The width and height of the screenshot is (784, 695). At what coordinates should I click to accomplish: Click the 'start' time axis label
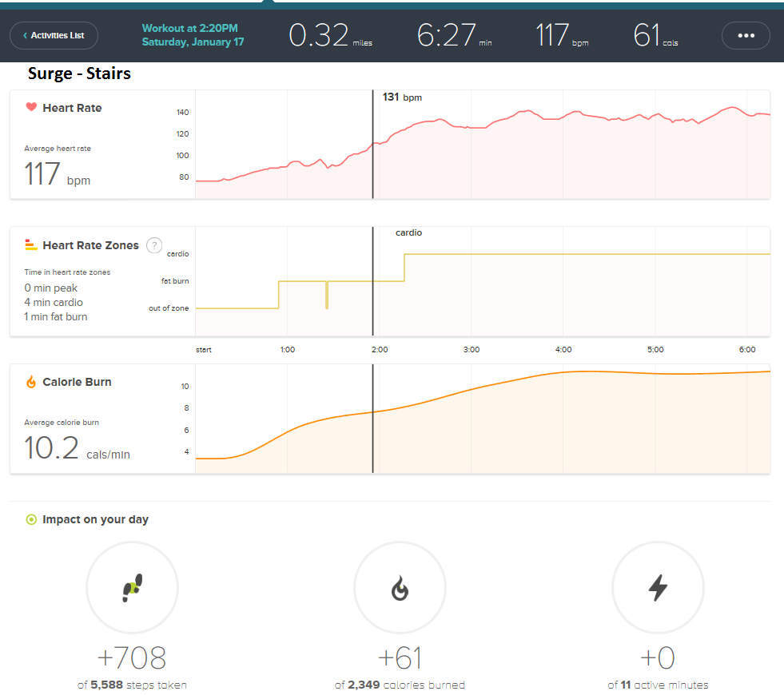pyautogui.click(x=204, y=350)
